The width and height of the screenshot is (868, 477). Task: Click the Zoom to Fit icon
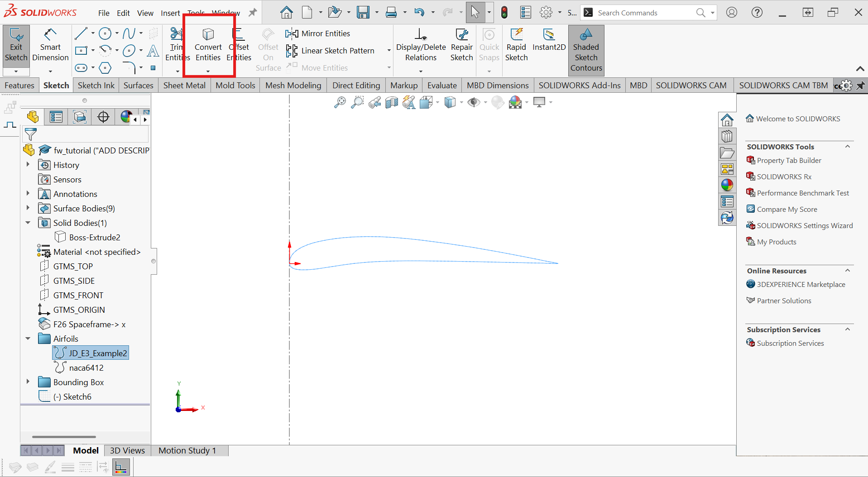340,103
